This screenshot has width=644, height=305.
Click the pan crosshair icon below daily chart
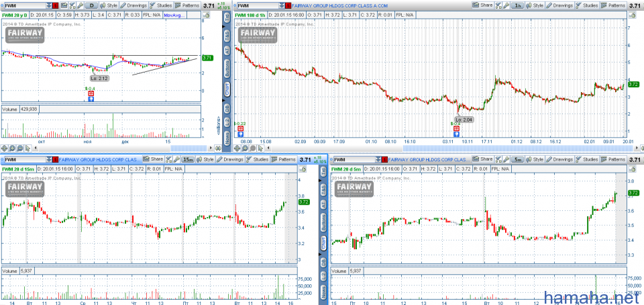point(4,148)
